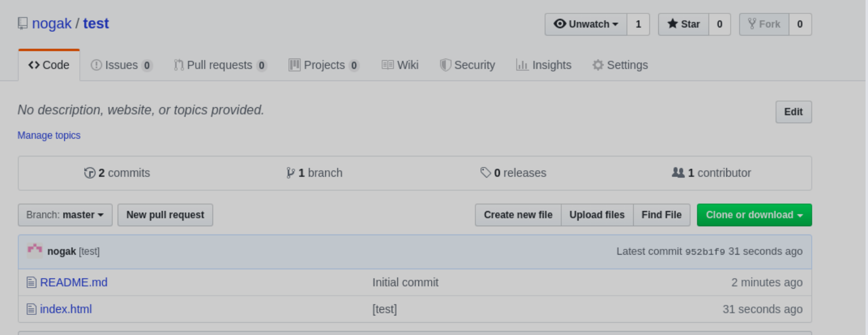Click the Projects board icon tab
Viewport: 868px width, 335px height.
tap(295, 65)
